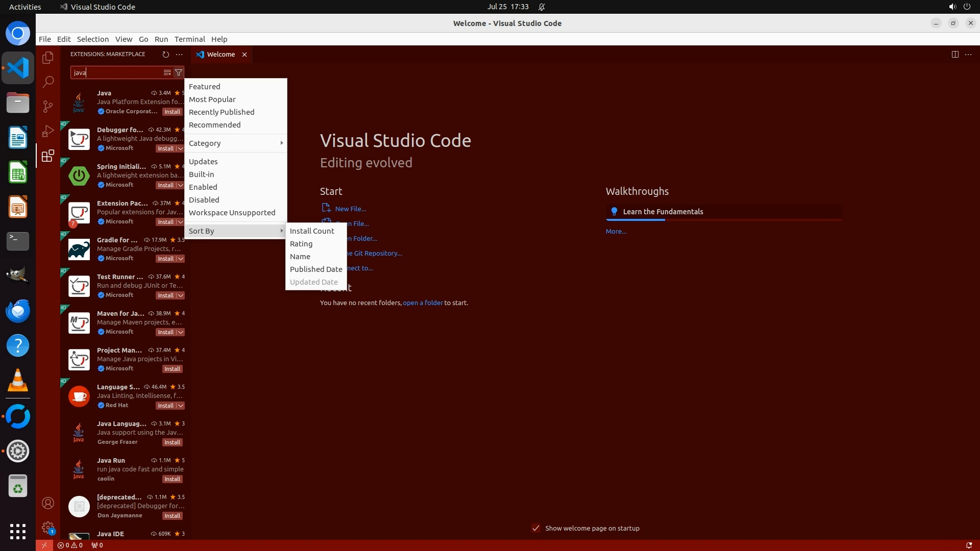Viewport: 980px width, 551px height.
Task: Open Install dropdown arrow for Language Support
Action: pyautogui.click(x=180, y=406)
